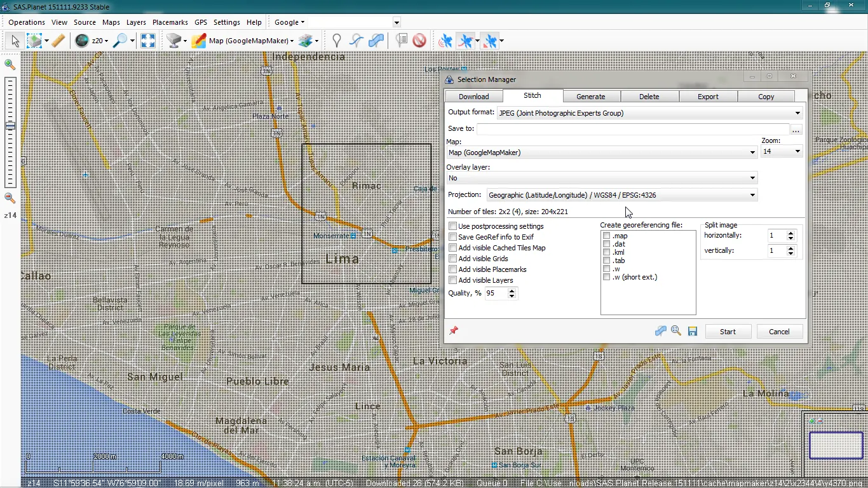The width and height of the screenshot is (868, 488).
Task: Click the vertical zoom slider handle
Action: click(x=10, y=126)
